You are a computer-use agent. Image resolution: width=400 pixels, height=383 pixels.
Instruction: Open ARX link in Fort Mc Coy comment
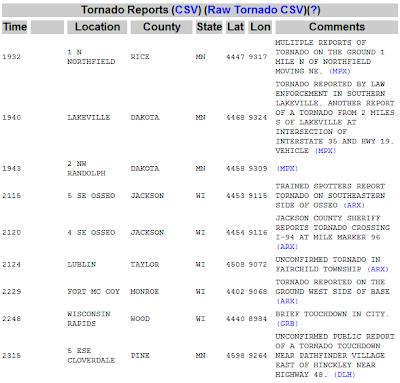287,301
